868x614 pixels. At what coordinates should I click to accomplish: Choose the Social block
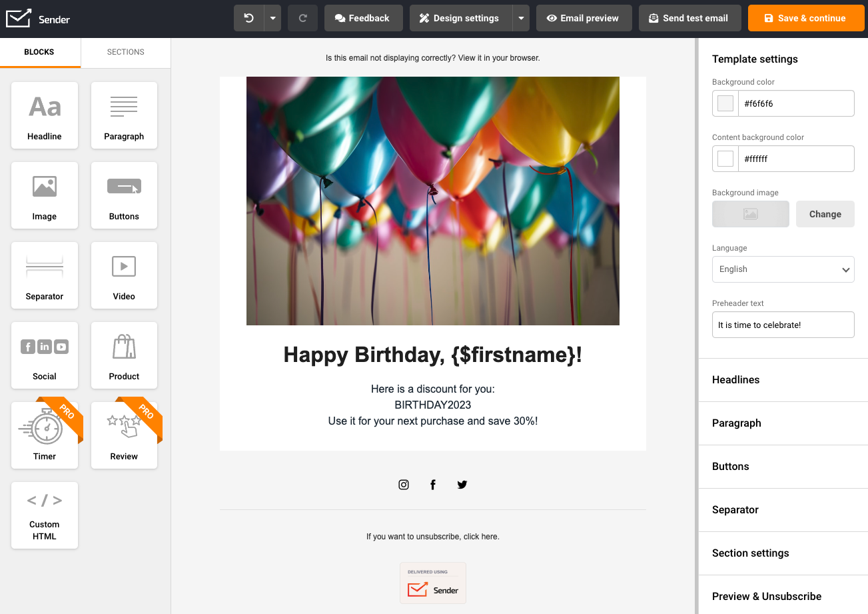[x=45, y=355]
